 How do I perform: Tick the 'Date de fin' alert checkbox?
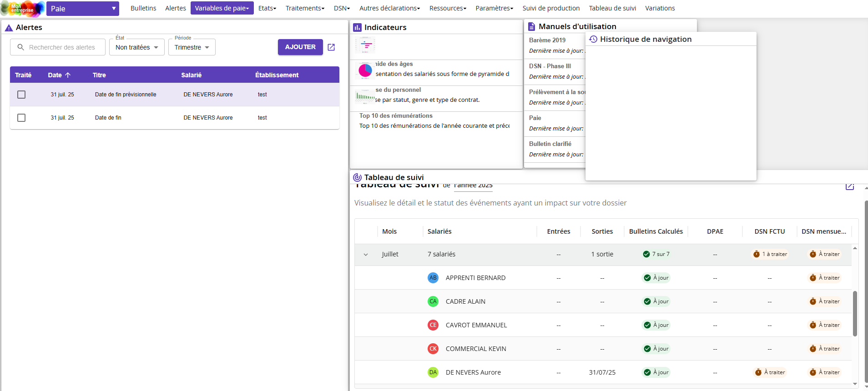pyautogui.click(x=21, y=118)
